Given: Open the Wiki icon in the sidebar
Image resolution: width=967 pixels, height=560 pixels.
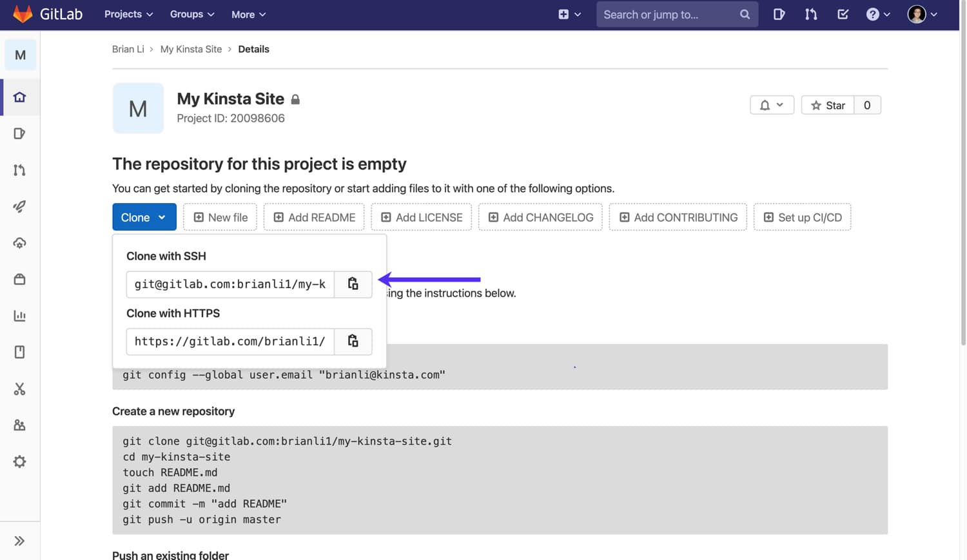Looking at the screenshot, I should (20, 351).
